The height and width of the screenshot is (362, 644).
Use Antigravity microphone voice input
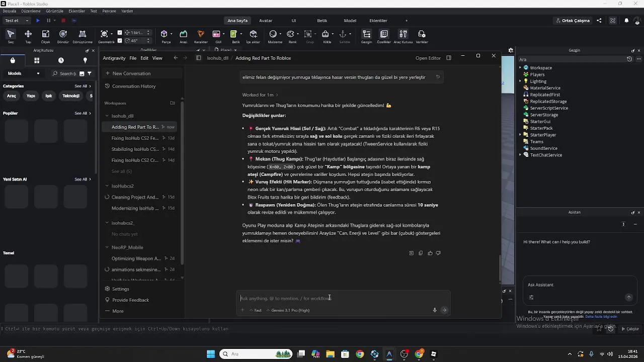[x=435, y=310]
